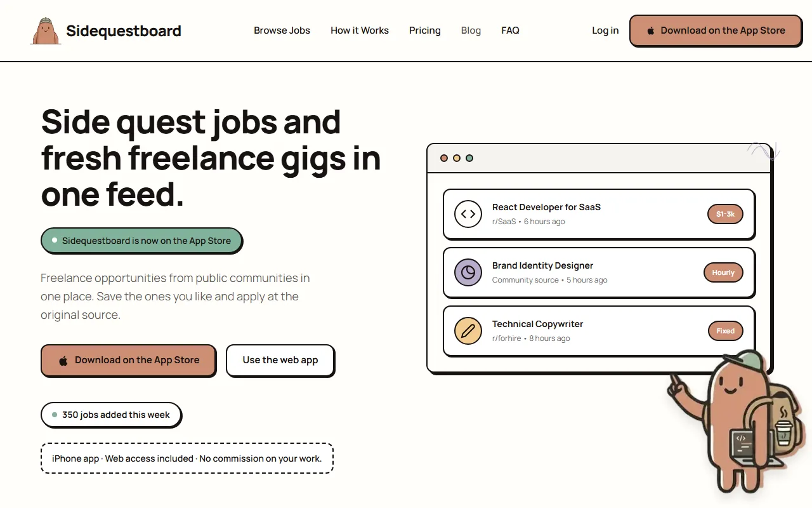812x508 pixels.
Task: Click the Apple icon in hero download button
Action: click(63, 360)
